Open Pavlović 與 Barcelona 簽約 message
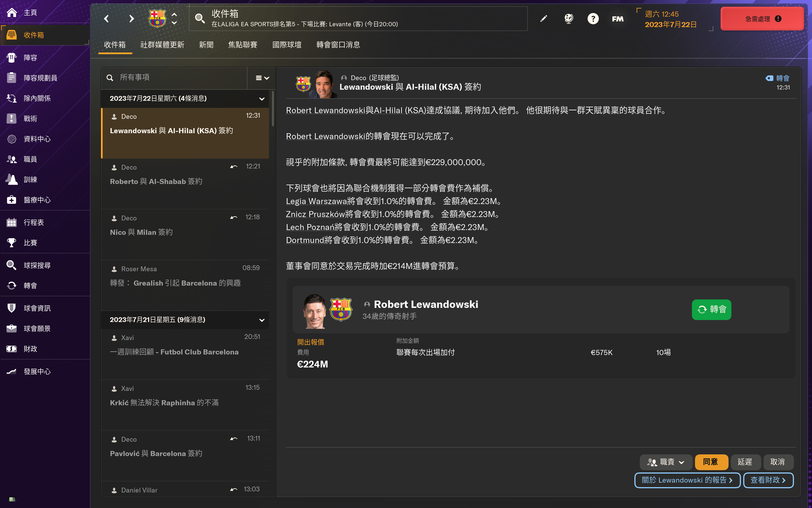 185,456
